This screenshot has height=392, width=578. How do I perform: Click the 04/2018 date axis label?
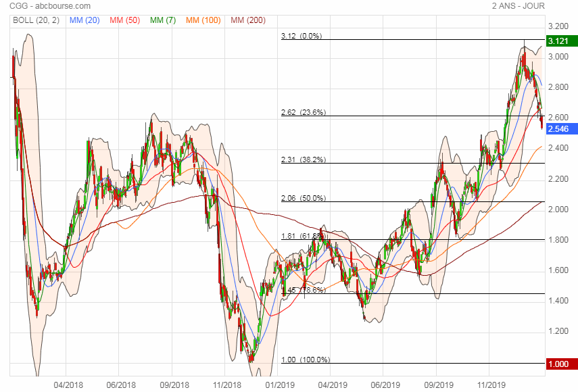[x=68, y=385]
